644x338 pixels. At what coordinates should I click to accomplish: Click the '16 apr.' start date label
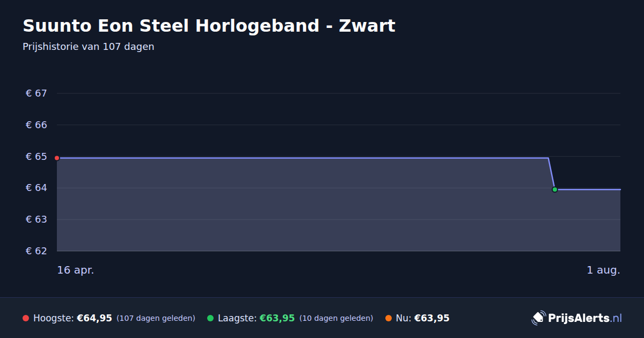pos(76,270)
